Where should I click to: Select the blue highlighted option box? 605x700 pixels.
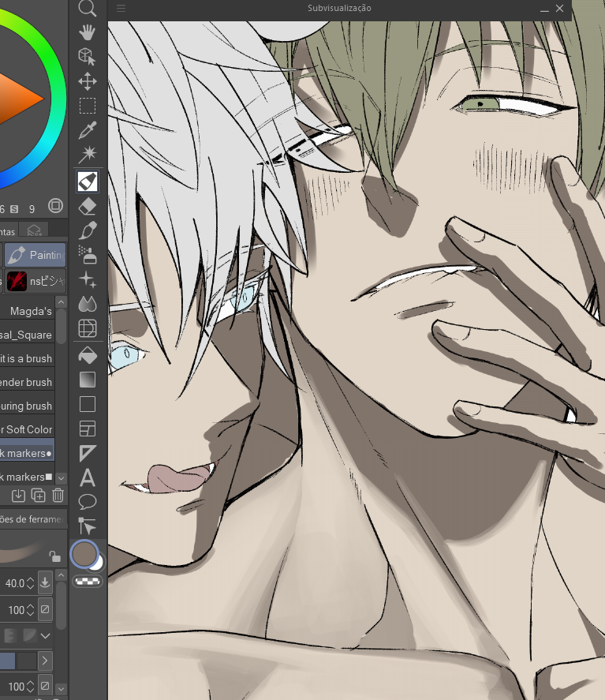coord(8,661)
